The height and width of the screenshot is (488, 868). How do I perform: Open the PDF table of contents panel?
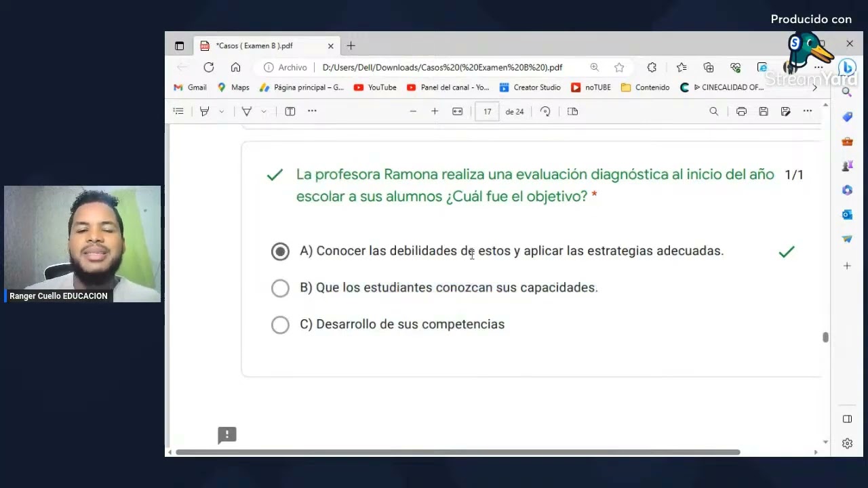[x=178, y=111]
